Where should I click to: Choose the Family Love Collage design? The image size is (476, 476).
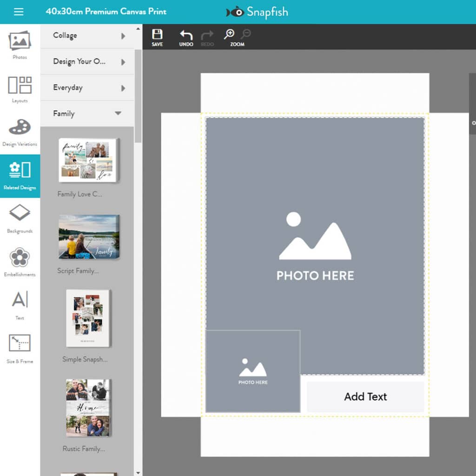pyautogui.click(x=88, y=160)
